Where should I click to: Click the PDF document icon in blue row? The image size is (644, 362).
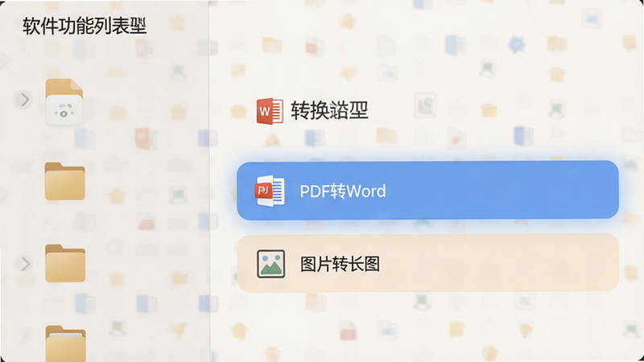point(270,191)
